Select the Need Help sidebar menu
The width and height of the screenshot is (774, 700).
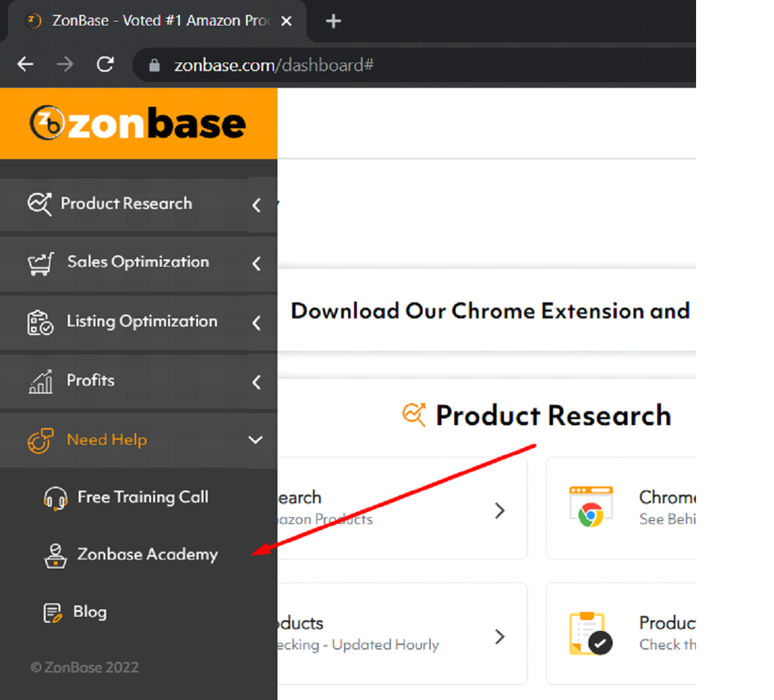pyautogui.click(x=138, y=440)
